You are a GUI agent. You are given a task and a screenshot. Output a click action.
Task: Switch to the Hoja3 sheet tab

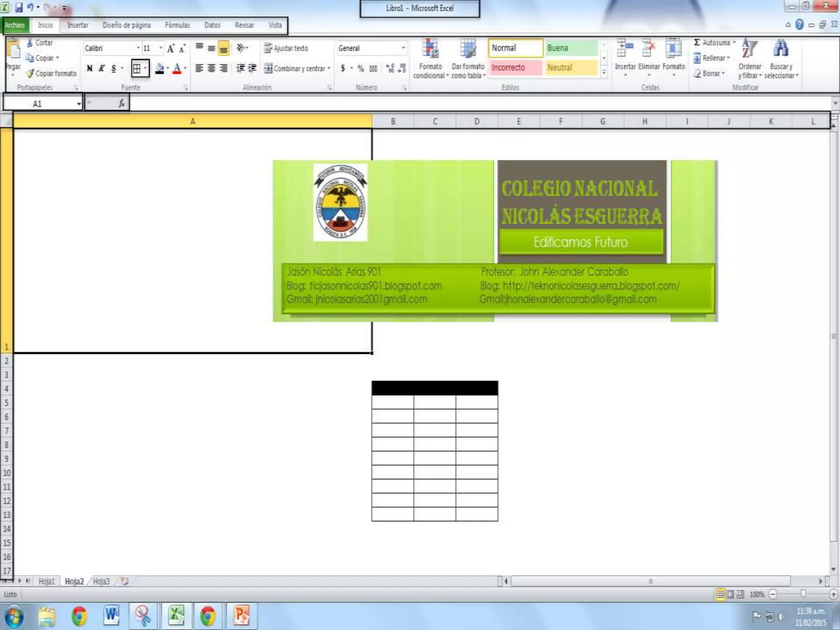point(101,581)
